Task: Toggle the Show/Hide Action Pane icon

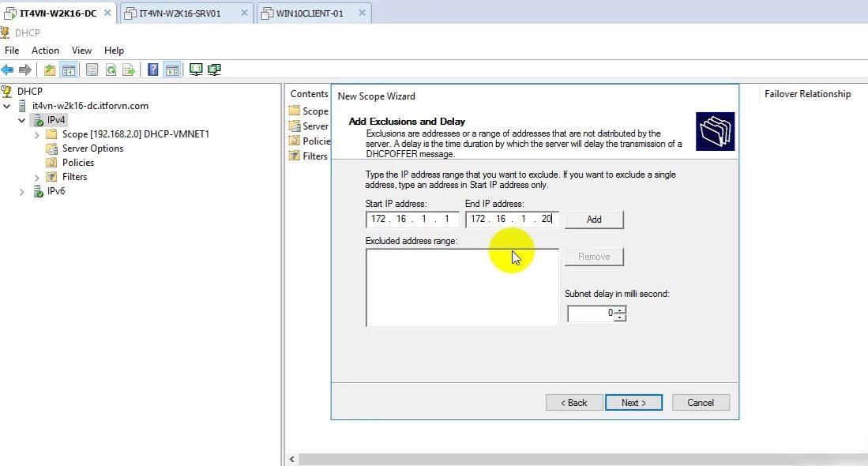Action: pos(171,70)
